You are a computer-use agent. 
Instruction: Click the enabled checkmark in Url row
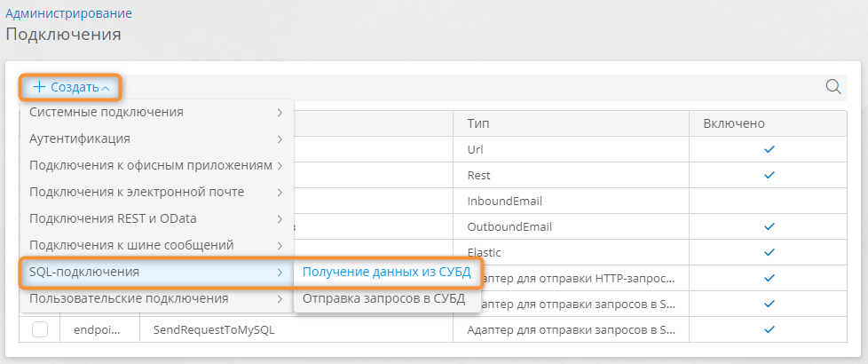coord(769,149)
